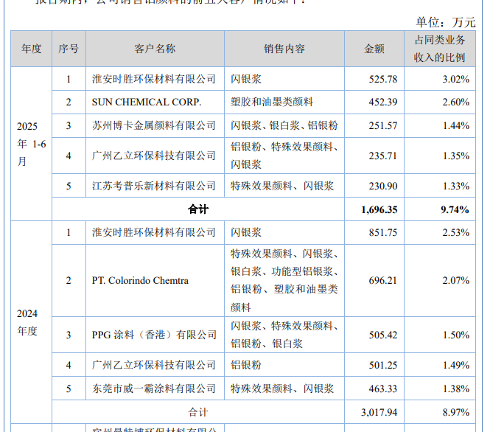504x432 pixels.
Task: Click 广州乙立环保科技 cell beside 235.71
Action: (x=155, y=156)
